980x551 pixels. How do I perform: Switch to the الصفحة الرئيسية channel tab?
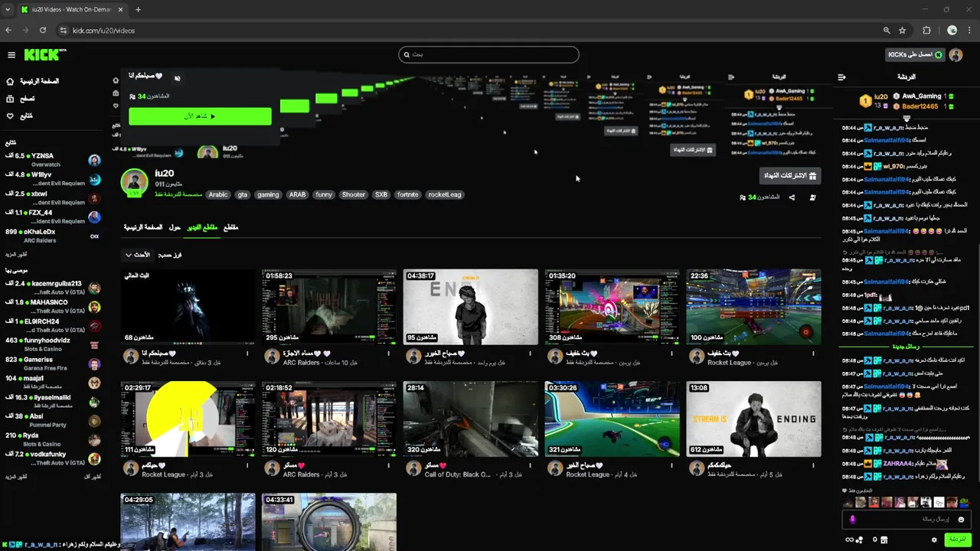tap(143, 227)
